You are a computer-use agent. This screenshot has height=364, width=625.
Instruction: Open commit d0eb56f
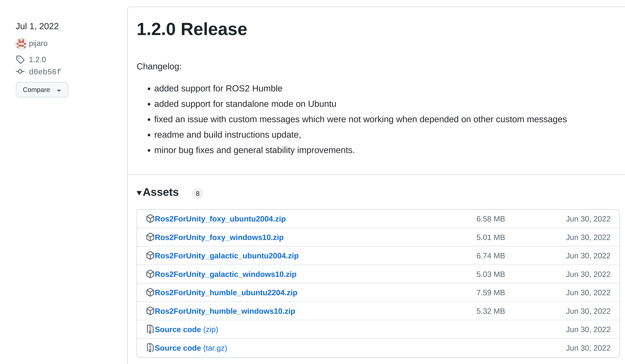click(x=45, y=72)
